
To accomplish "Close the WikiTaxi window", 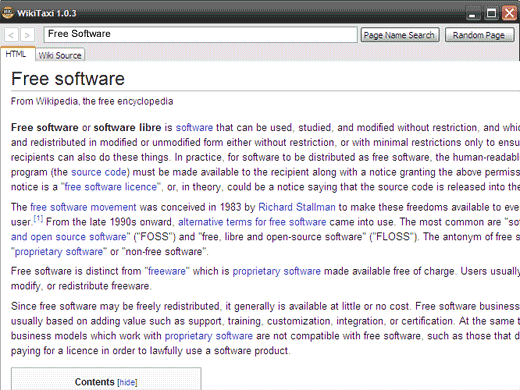I will click(510, 14).
